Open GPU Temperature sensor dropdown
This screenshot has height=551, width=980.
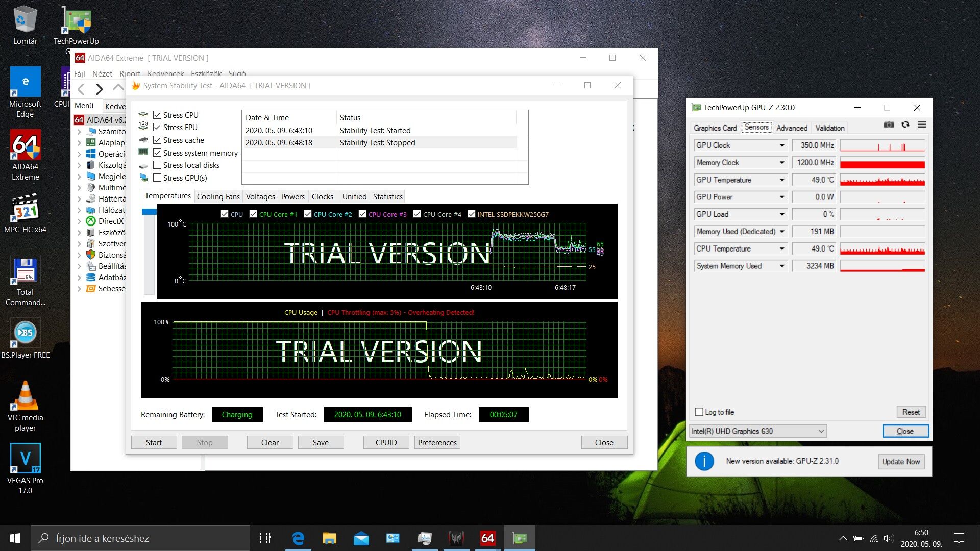click(781, 180)
